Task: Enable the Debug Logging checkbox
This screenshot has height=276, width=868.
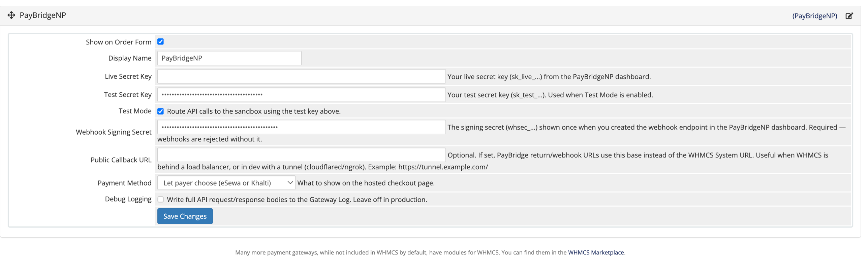Action: tap(161, 200)
